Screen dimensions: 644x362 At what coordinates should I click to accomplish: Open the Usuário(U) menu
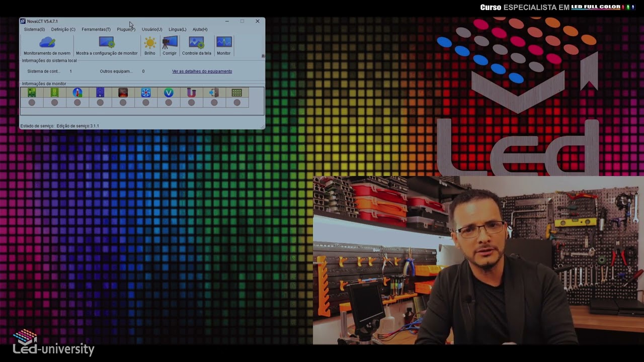(x=152, y=30)
